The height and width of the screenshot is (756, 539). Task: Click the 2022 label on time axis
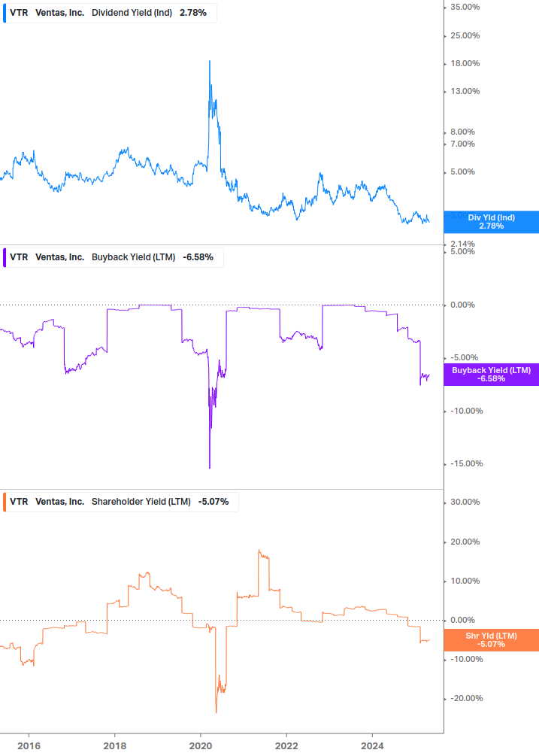click(286, 746)
